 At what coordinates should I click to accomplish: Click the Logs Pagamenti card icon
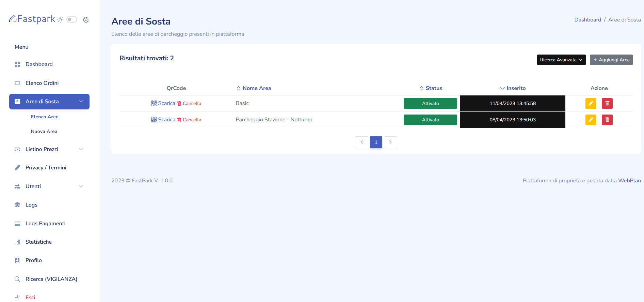click(17, 224)
